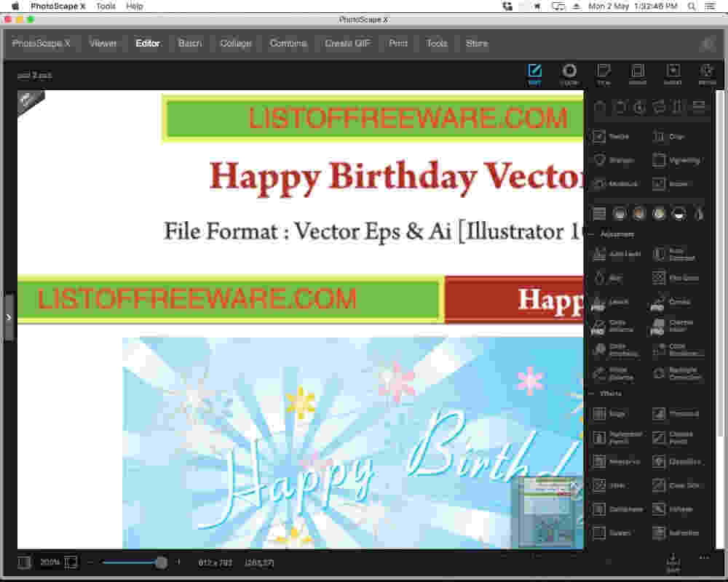
Task: Click the list icon in quick filter row
Action: click(599, 213)
